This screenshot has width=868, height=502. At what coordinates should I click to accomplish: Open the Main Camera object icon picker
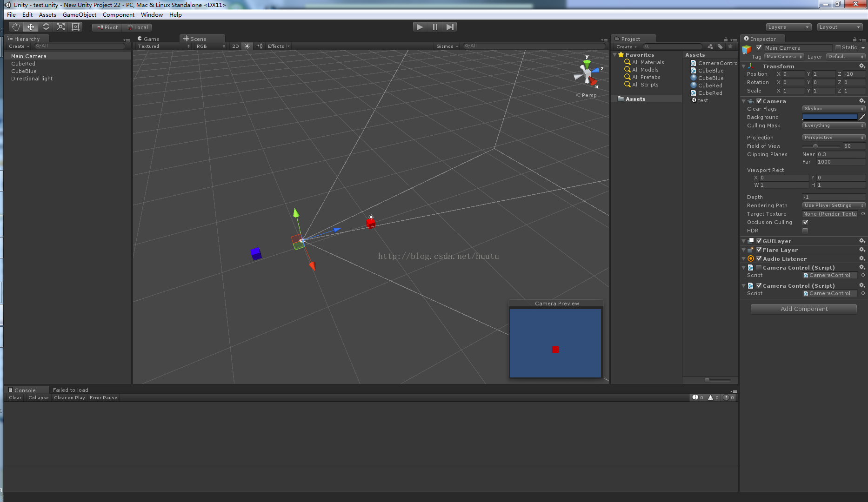[x=747, y=49]
